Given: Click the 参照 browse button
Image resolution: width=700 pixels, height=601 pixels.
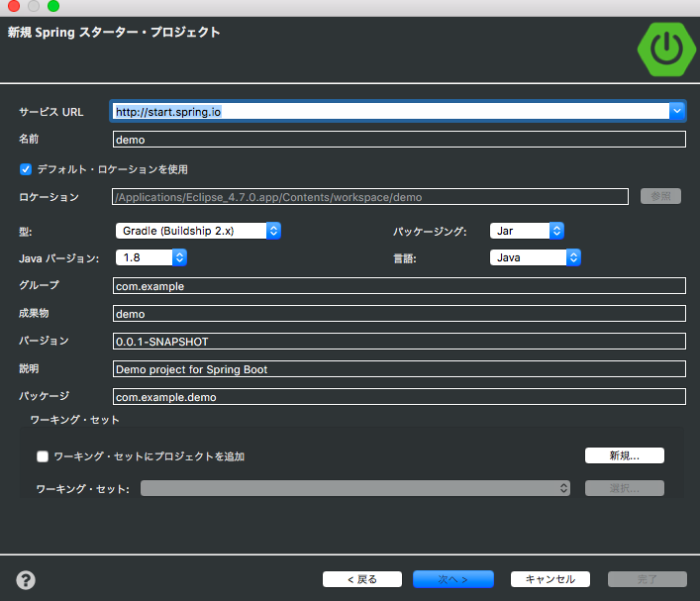Looking at the screenshot, I should pyautogui.click(x=660, y=196).
